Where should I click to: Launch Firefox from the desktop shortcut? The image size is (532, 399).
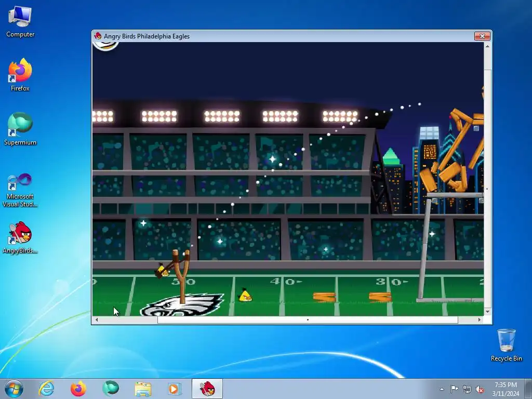(20, 75)
